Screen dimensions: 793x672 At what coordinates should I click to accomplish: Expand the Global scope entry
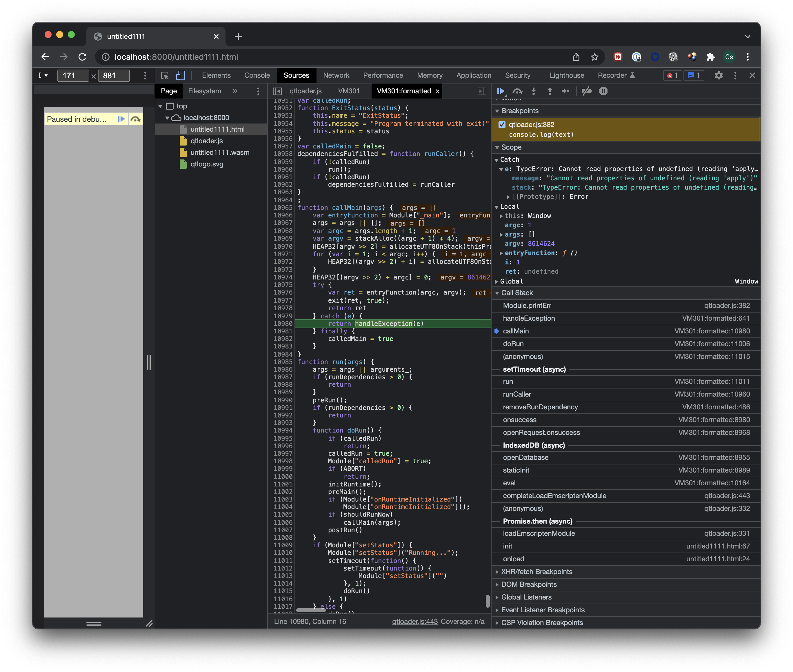[x=497, y=281]
